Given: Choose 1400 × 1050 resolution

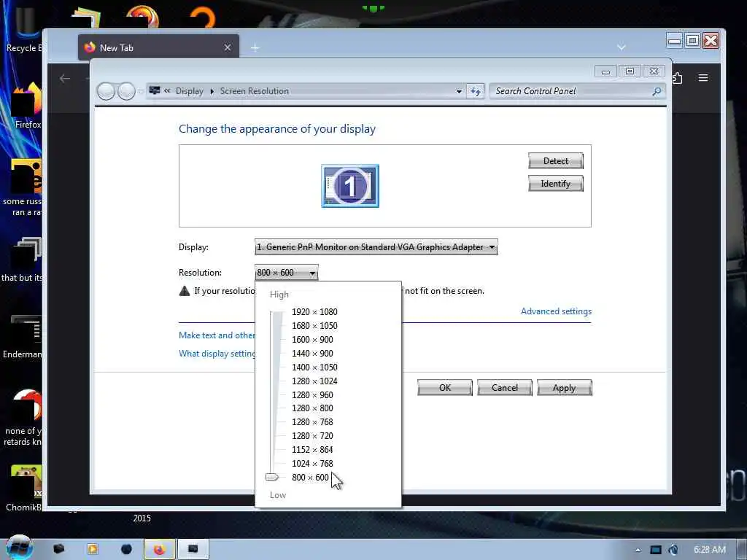Looking at the screenshot, I should coord(314,367).
